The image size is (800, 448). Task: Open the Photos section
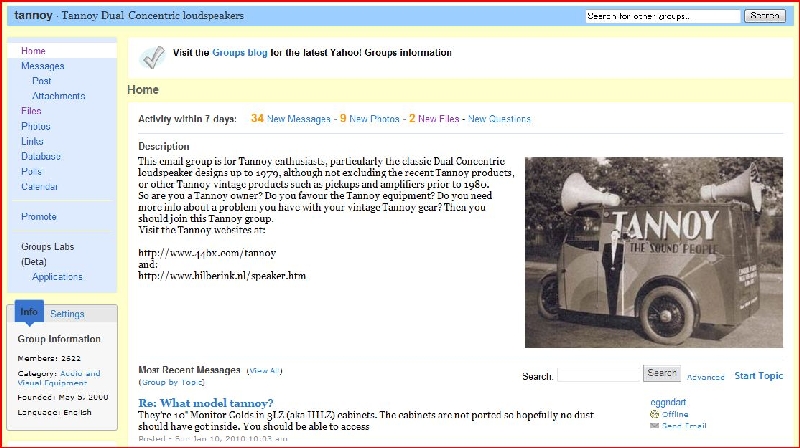[36, 126]
